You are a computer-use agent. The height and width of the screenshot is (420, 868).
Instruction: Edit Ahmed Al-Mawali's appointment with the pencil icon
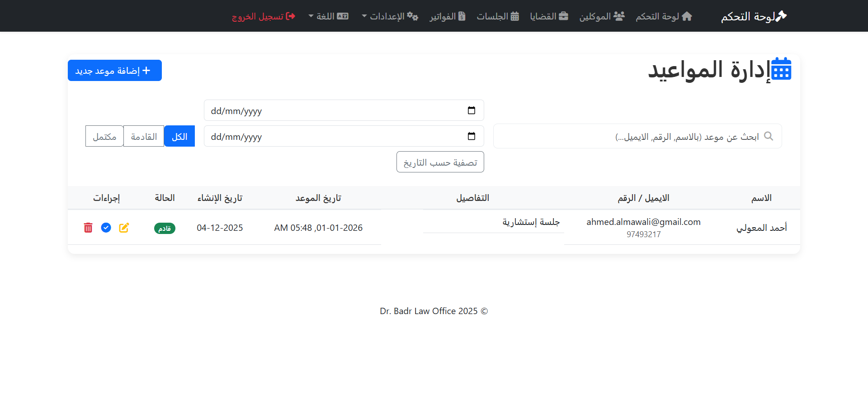(x=124, y=228)
